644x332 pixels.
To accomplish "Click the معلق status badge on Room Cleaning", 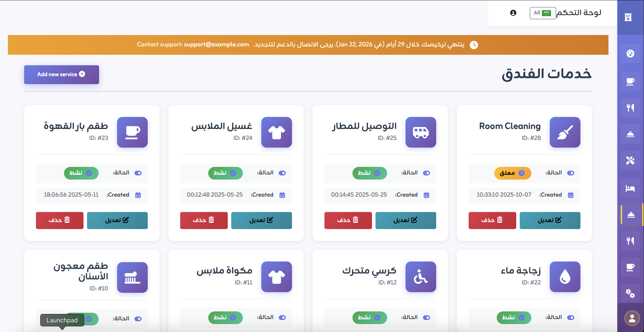I will pyautogui.click(x=512, y=173).
